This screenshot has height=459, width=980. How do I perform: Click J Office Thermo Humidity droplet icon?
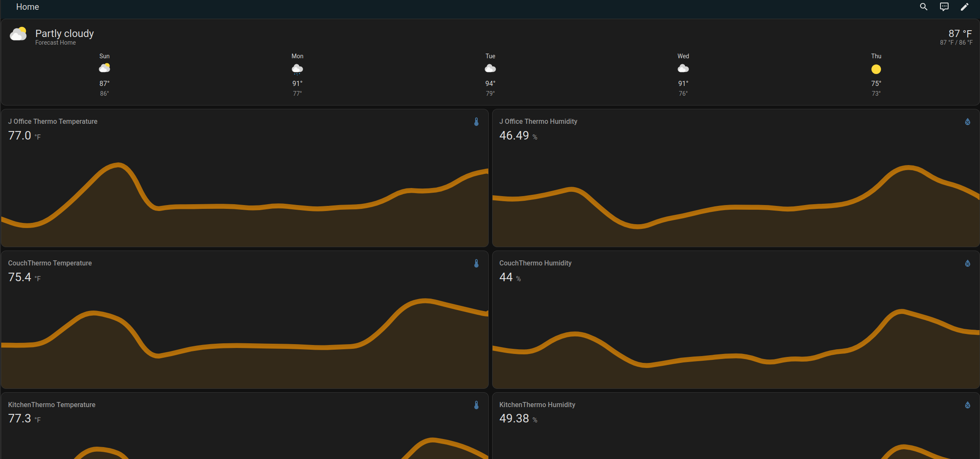pyautogui.click(x=968, y=122)
